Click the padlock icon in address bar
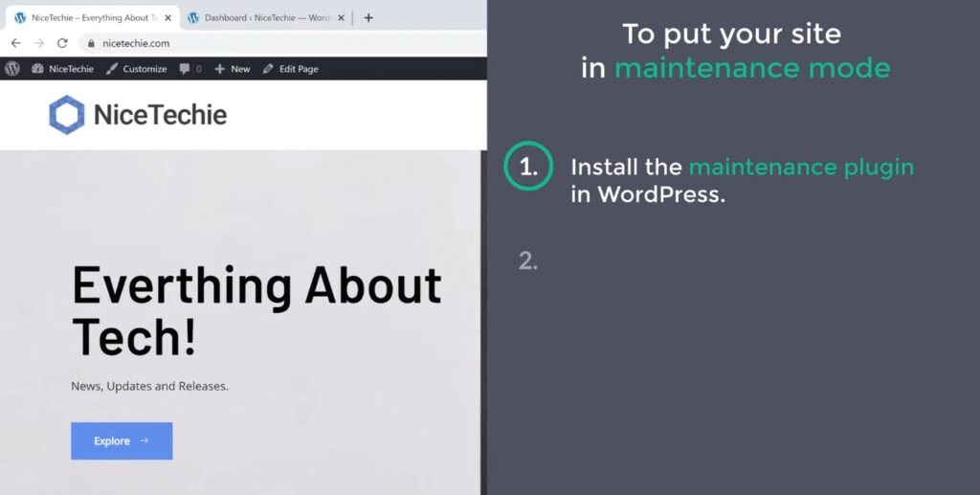This screenshot has height=495, width=980. 91,44
